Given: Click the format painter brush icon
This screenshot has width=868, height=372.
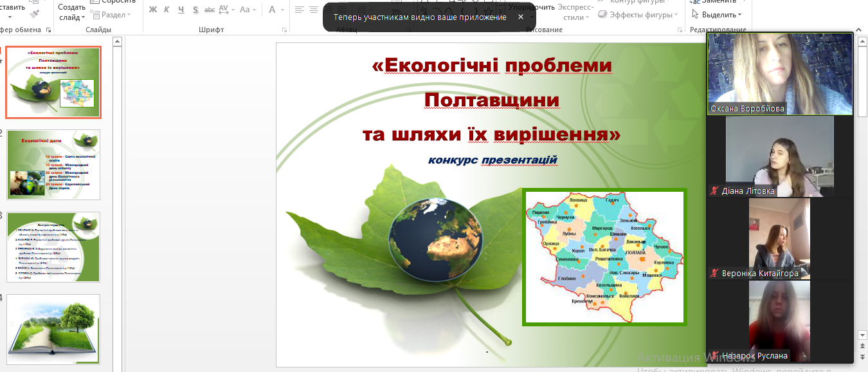Looking at the screenshot, I should pyautogui.click(x=35, y=14).
